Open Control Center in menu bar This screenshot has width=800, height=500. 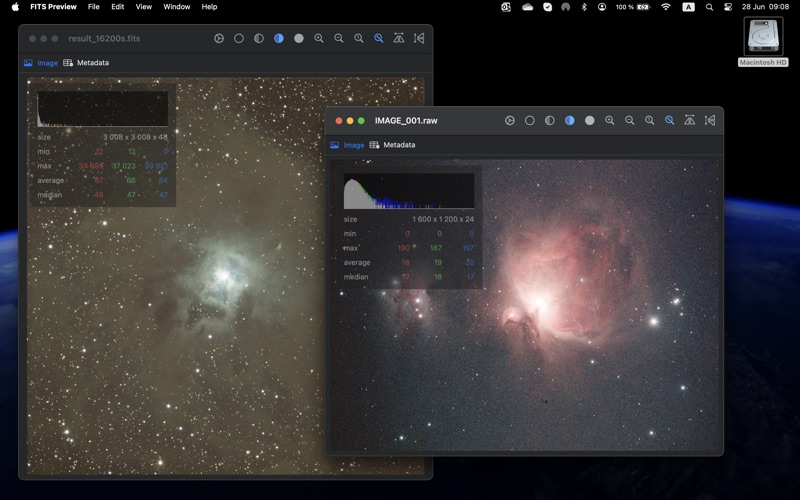point(728,7)
